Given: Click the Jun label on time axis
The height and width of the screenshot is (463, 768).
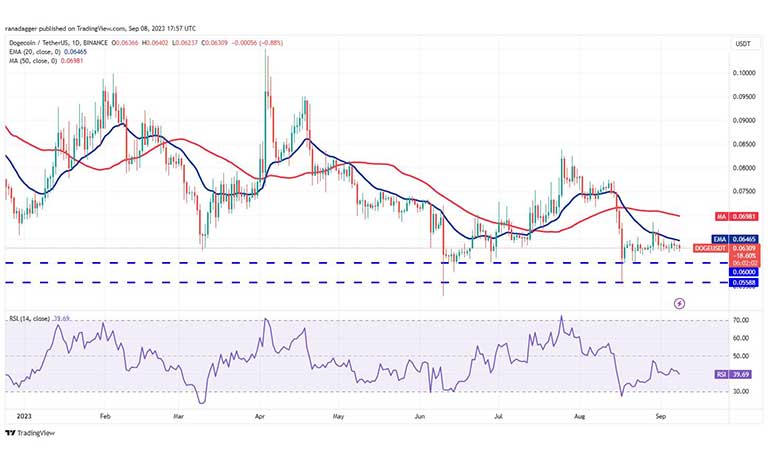Looking at the screenshot, I should 420,416.
